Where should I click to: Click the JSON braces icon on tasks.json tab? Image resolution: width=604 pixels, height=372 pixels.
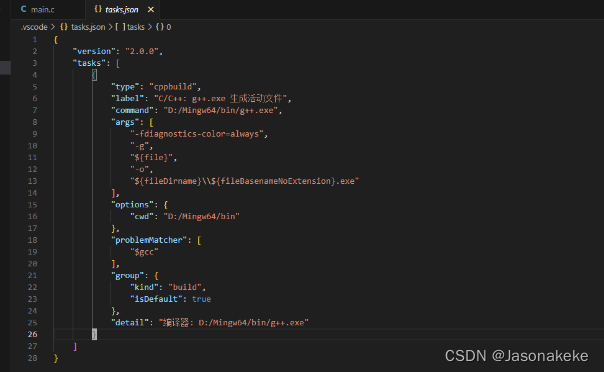98,9
